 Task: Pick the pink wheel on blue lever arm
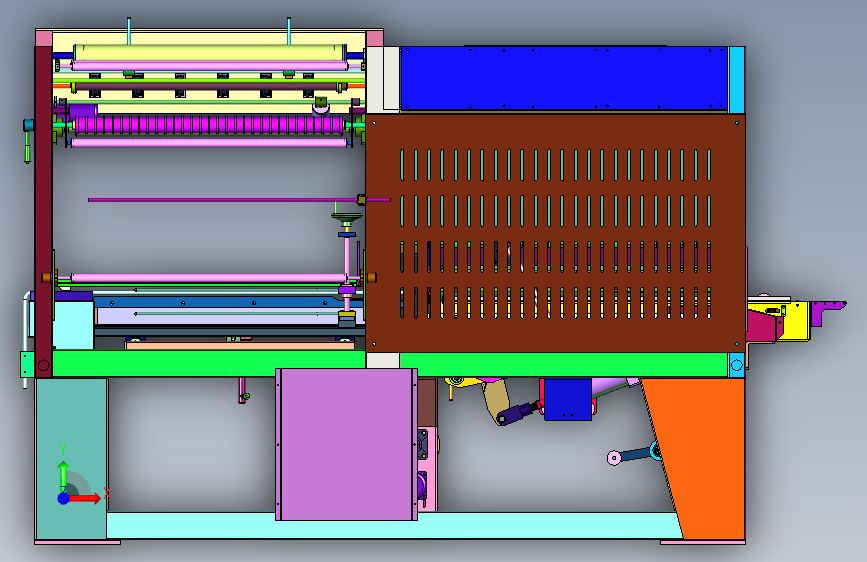[614, 458]
